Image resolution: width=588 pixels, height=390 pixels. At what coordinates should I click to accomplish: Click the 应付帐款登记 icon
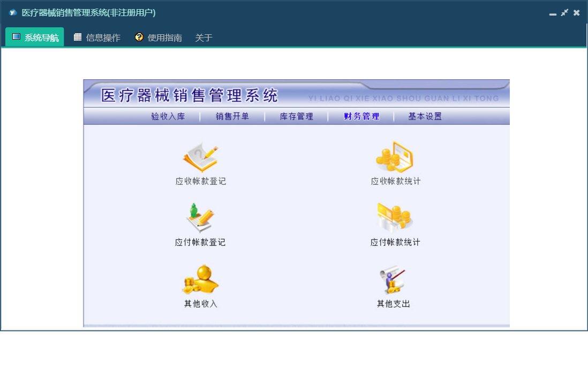tap(200, 218)
